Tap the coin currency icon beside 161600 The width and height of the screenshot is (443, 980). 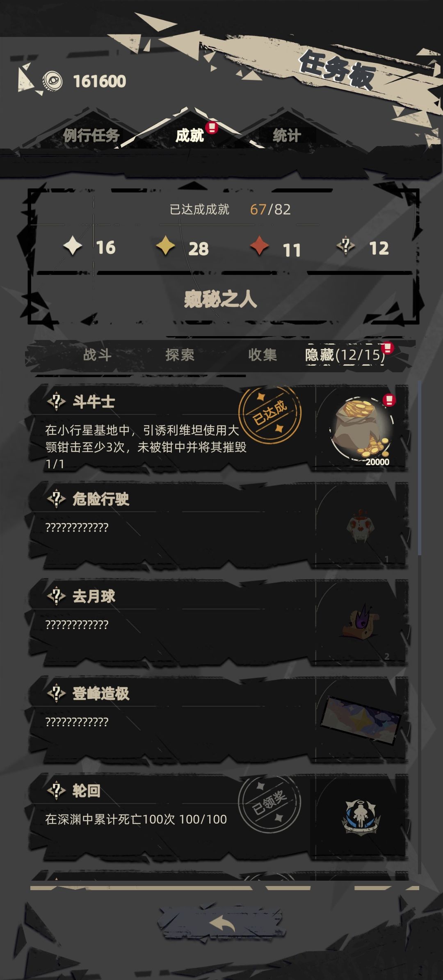(53, 81)
